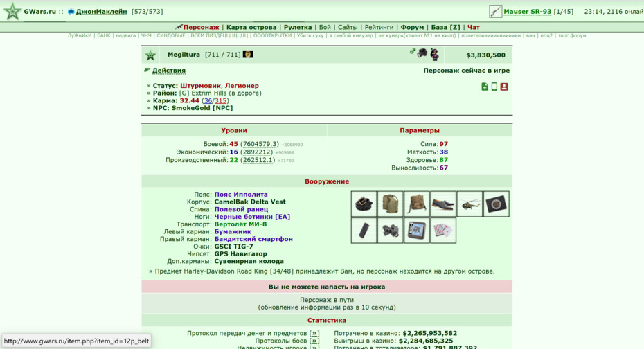Expand the Действия actions link
The height and width of the screenshot is (349, 644).
coord(169,70)
